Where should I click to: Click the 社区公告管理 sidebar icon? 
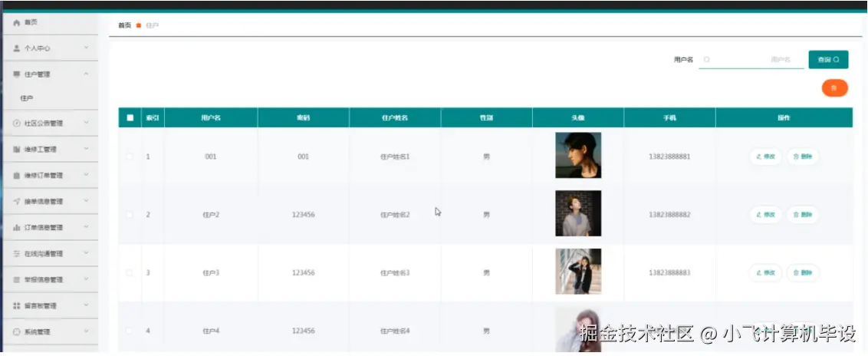coord(17,124)
